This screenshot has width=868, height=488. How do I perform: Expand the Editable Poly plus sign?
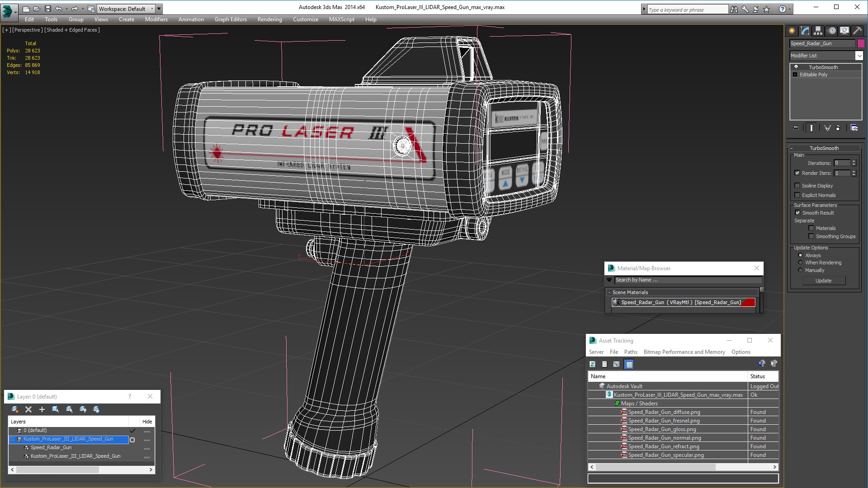795,75
